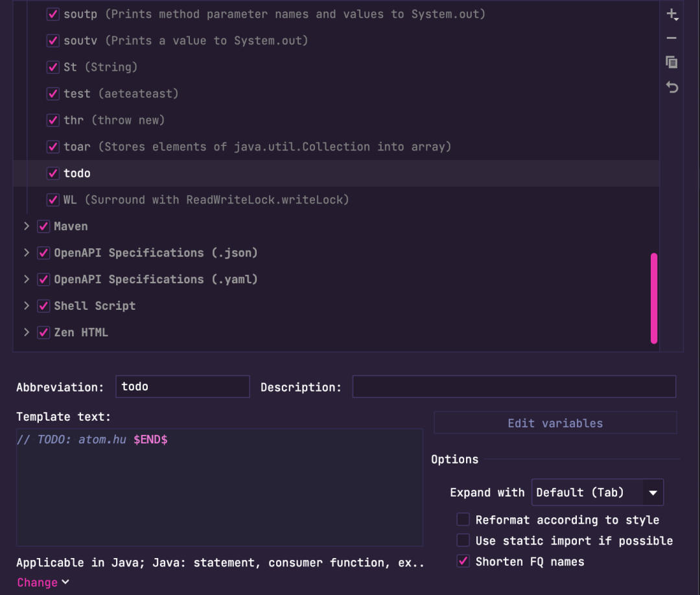Remove the selected todo template
Image resolution: width=700 pixels, height=595 pixels.
pos(672,38)
